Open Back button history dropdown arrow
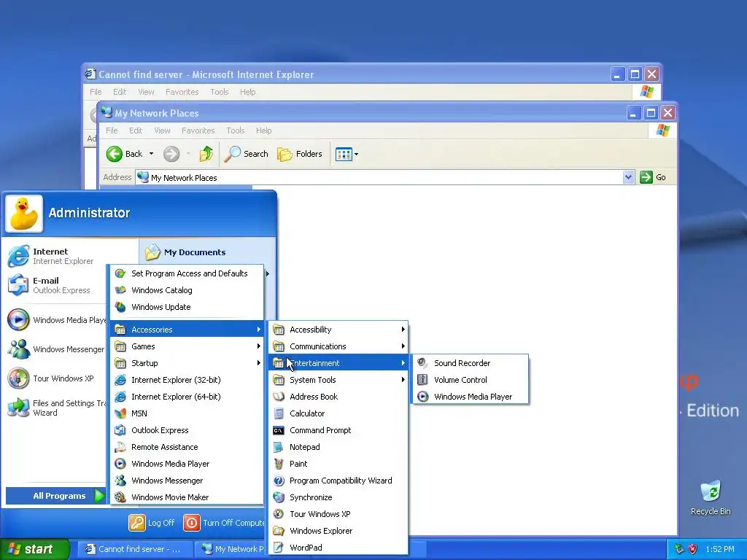 (152, 154)
